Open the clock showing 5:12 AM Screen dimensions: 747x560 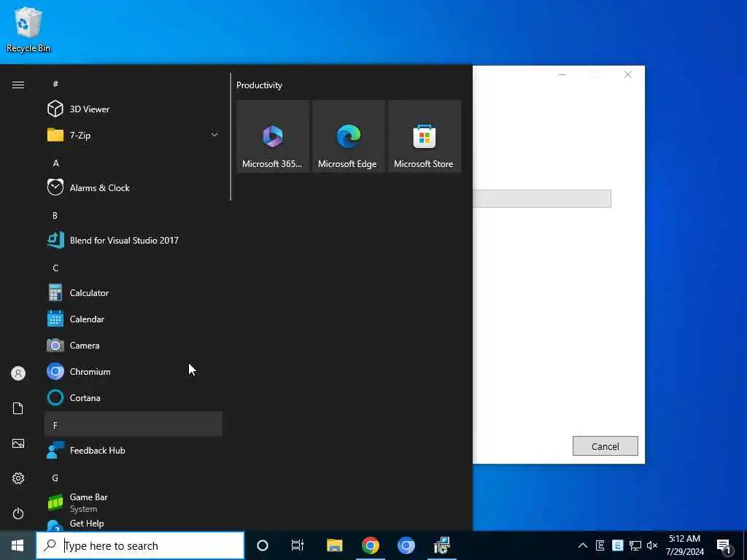coord(684,545)
